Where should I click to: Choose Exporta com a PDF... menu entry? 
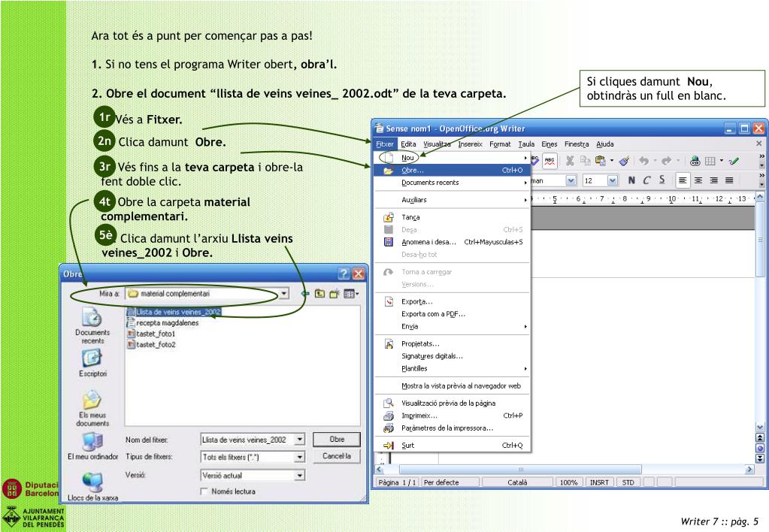[x=453, y=314]
